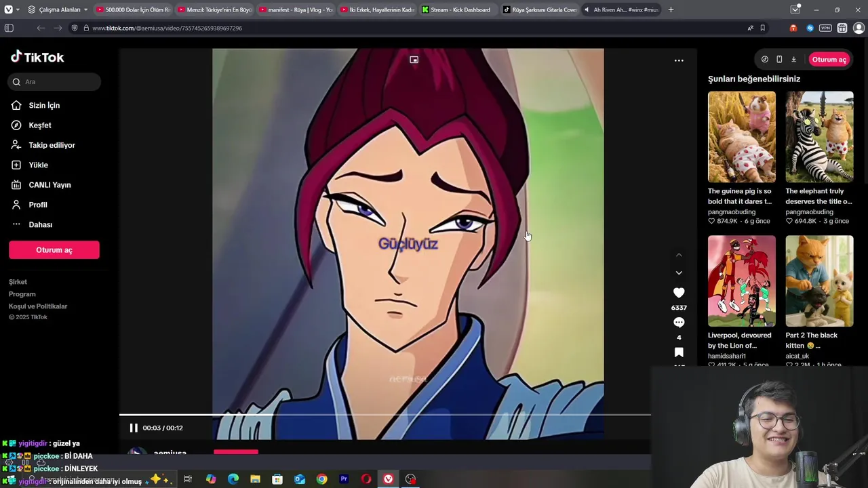
Task: Open a new browser tab
Action: click(x=671, y=9)
